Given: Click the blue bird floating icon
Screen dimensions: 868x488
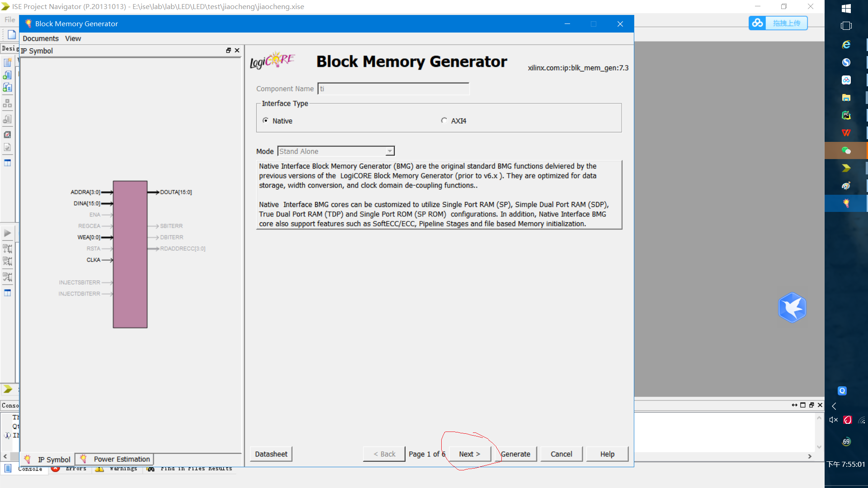Looking at the screenshot, I should click(x=792, y=308).
